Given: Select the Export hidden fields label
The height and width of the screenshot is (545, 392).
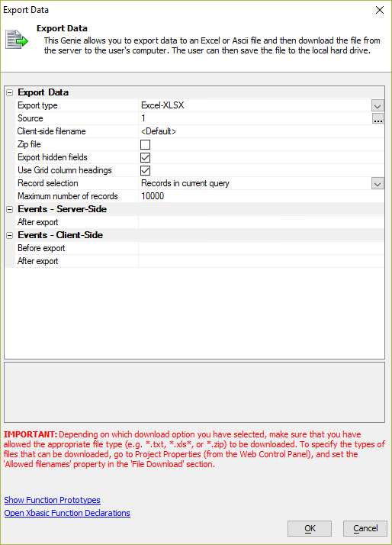Looking at the screenshot, I should (53, 157).
